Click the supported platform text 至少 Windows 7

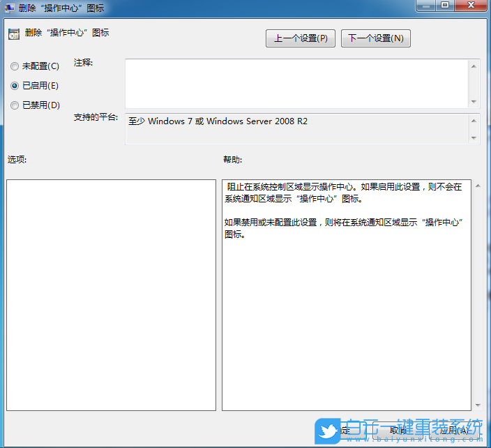point(218,121)
